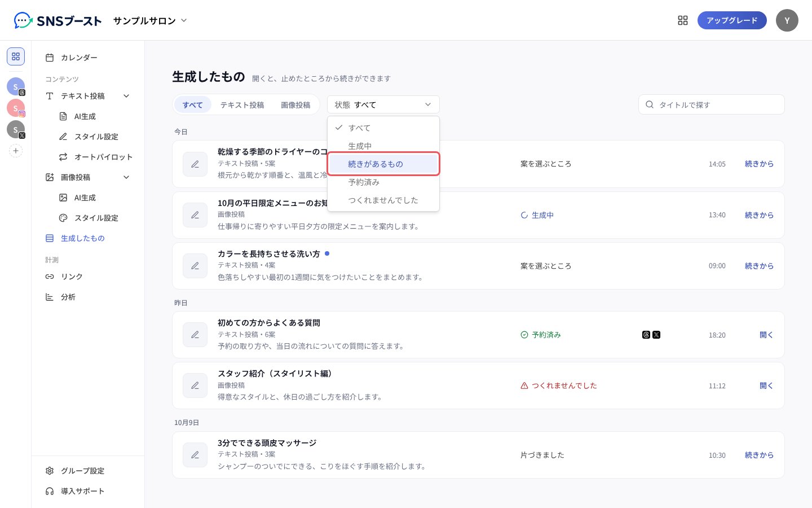
Task: Click the Threads icon on the 予約済み row
Action: 646,335
